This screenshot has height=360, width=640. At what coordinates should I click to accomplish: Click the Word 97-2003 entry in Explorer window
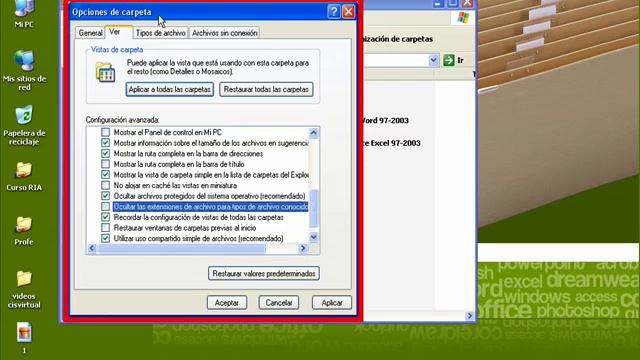pyautogui.click(x=386, y=120)
